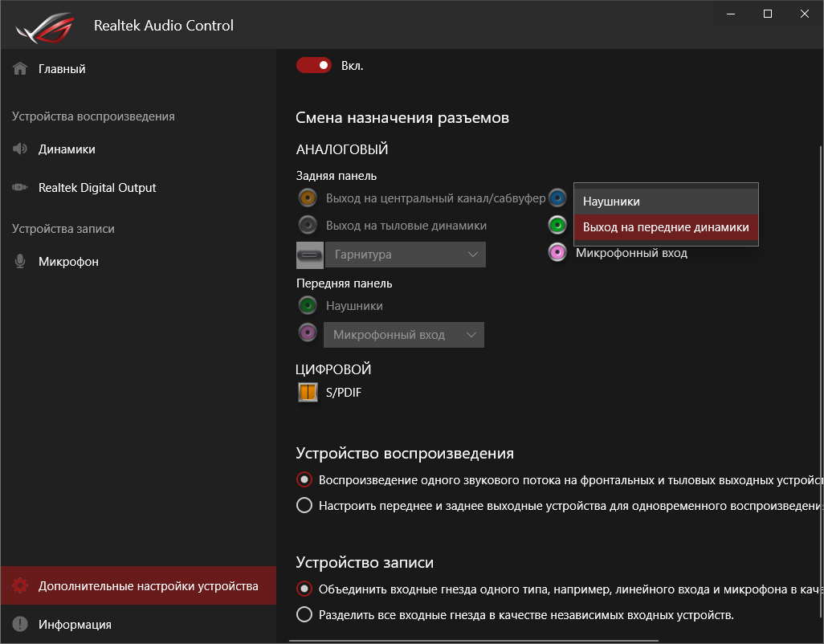Select single-stream playback radio option
The height and width of the screenshot is (644, 824).
pyautogui.click(x=304, y=480)
